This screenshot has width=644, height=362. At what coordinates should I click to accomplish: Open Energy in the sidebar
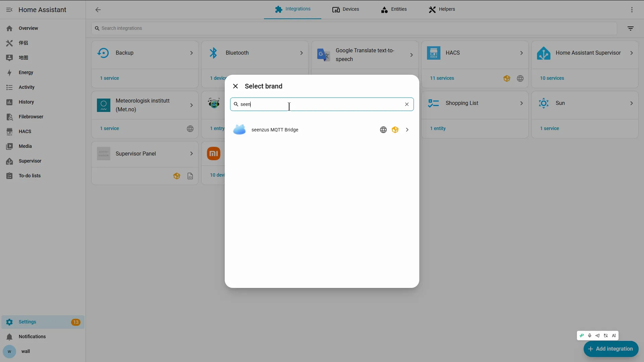coord(43,72)
